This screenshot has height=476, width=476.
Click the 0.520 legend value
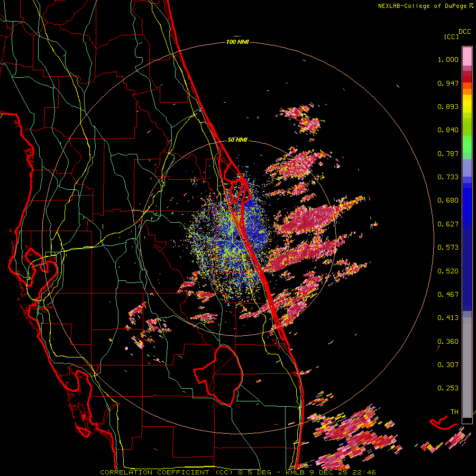(448, 271)
